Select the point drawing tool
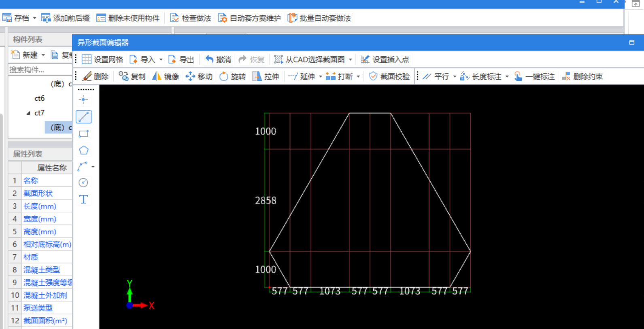 [x=83, y=100]
